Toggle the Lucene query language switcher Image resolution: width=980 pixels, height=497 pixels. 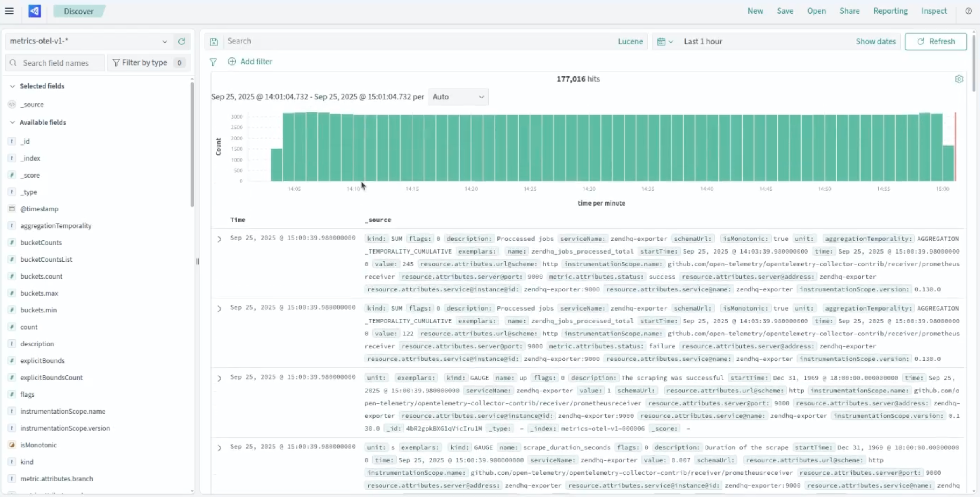[x=630, y=41]
